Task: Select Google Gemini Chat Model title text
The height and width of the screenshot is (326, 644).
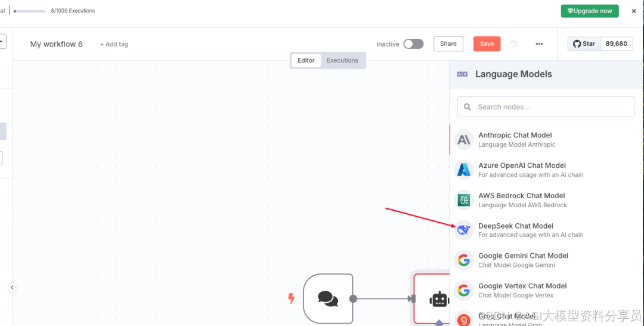Action: tap(524, 256)
